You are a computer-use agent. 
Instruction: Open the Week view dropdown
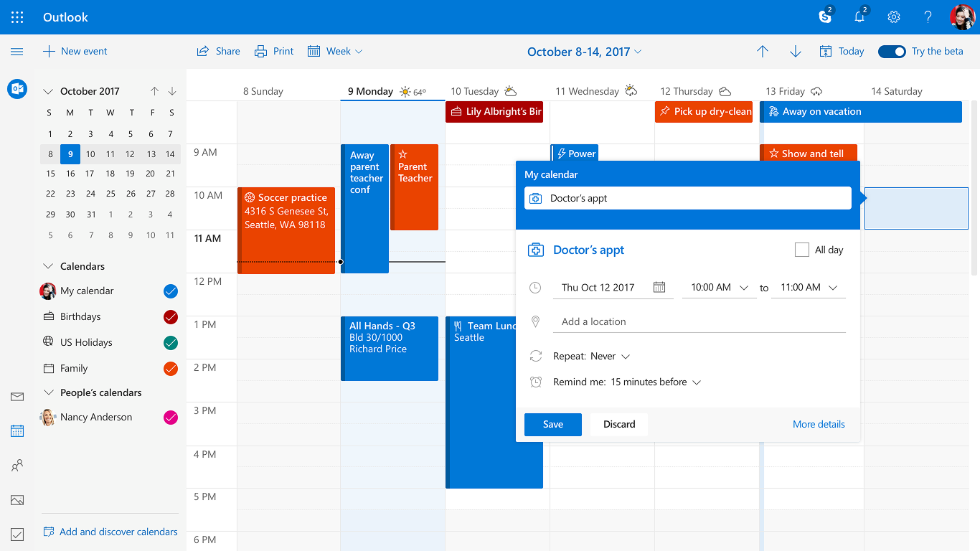pyautogui.click(x=335, y=52)
